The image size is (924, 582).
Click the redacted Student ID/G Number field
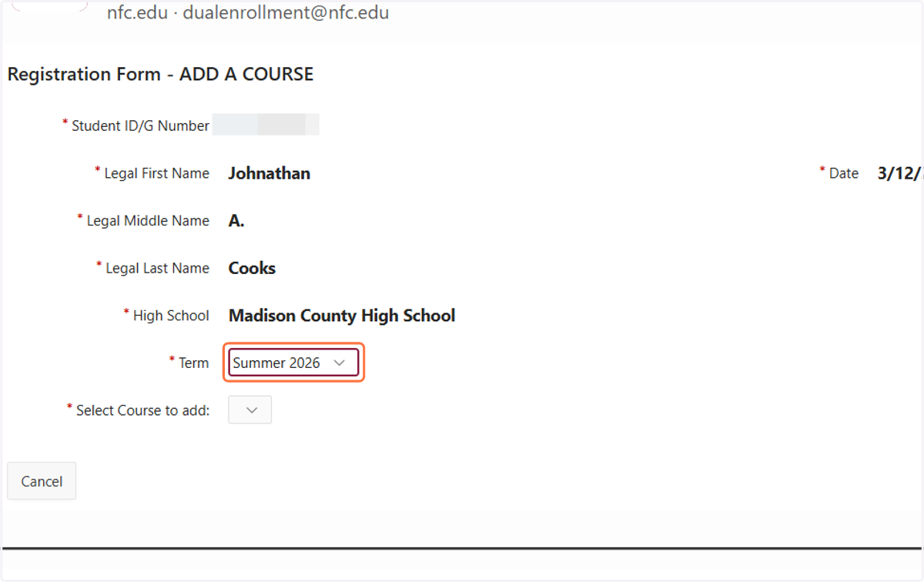pyautogui.click(x=266, y=125)
